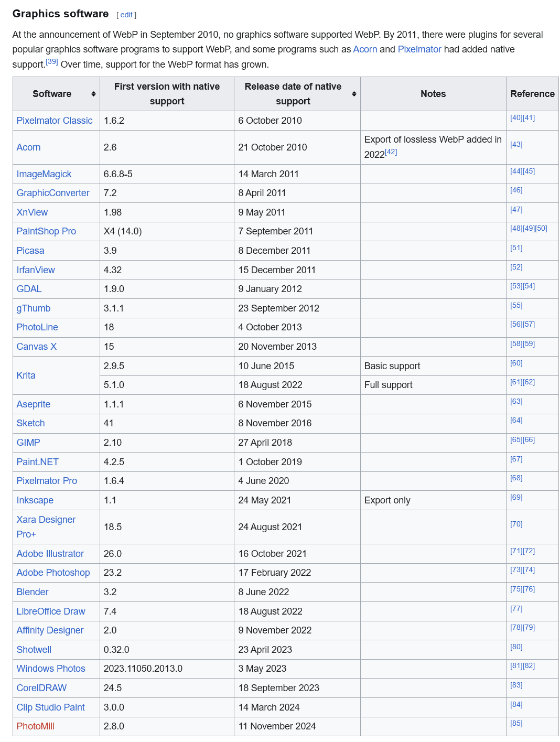Open Acorn link in the table
Viewport: 560px width, 742px height.
click(28, 147)
